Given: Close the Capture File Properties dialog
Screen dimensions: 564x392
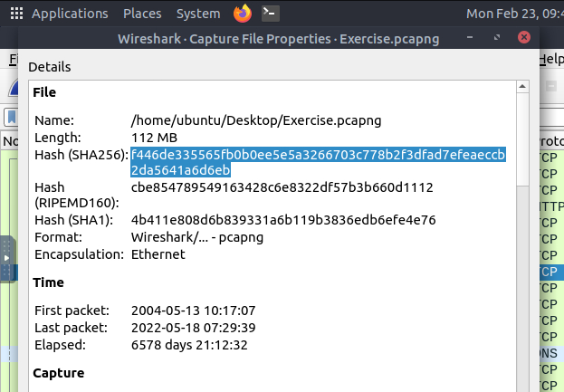Looking at the screenshot, I should 524,37.
